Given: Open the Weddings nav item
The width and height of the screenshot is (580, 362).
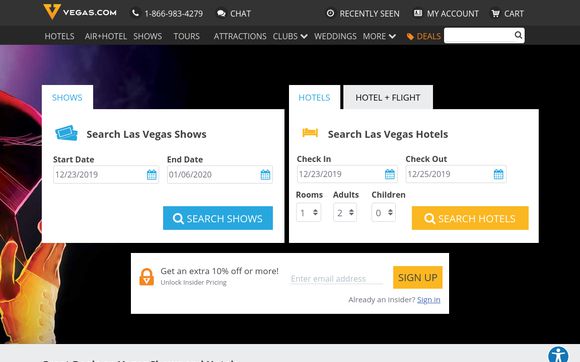Looking at the screenshot, I should [x=335, y=36].
